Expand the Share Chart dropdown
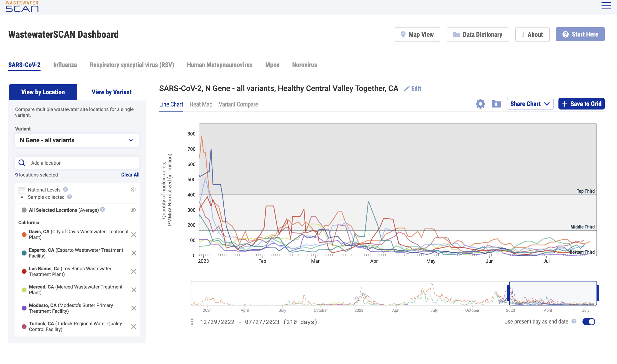Screen dimensions: 617x364 pyautogui.click(x=530, y=104)
